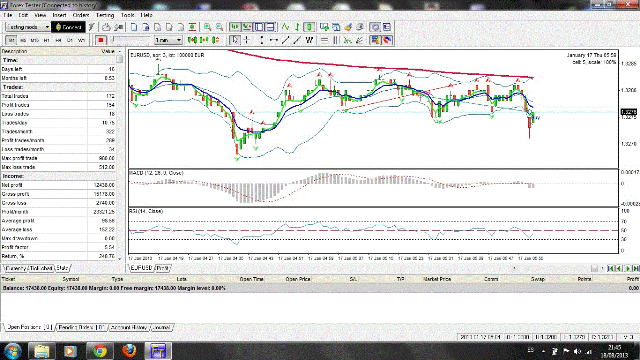640x360 pixels.
Task: Switch to the Account History tab
Action: (129, 327)
